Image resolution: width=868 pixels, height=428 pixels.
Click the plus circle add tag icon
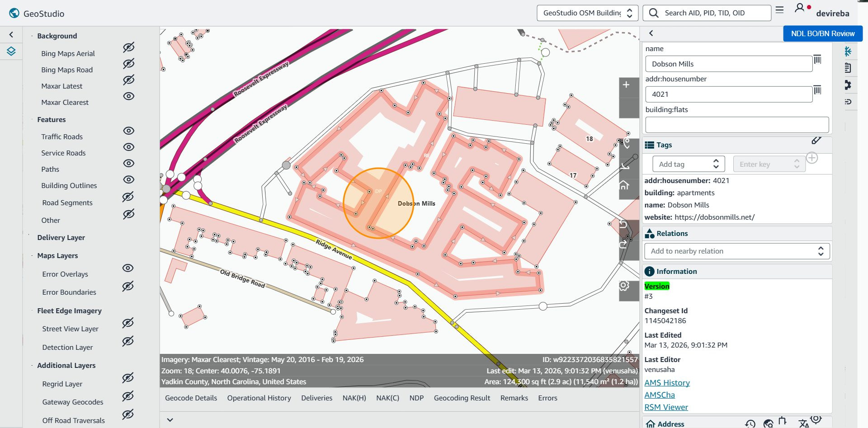tap(812, 158)
